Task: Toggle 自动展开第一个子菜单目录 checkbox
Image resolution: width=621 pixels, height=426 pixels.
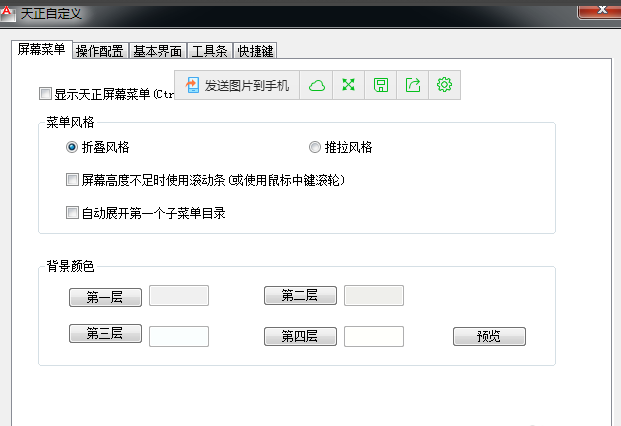Action: tap(72, 213)
